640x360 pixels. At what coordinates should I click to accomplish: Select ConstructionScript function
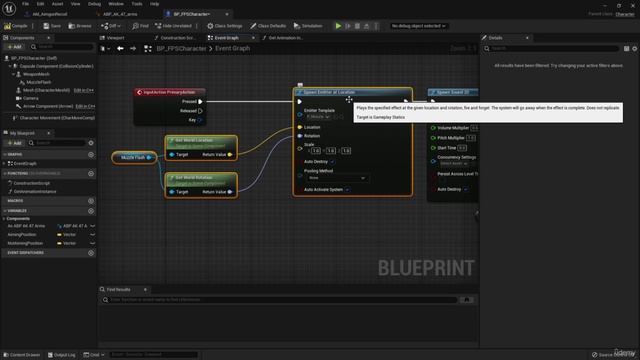pyautogui.click(x=31, y=183)
